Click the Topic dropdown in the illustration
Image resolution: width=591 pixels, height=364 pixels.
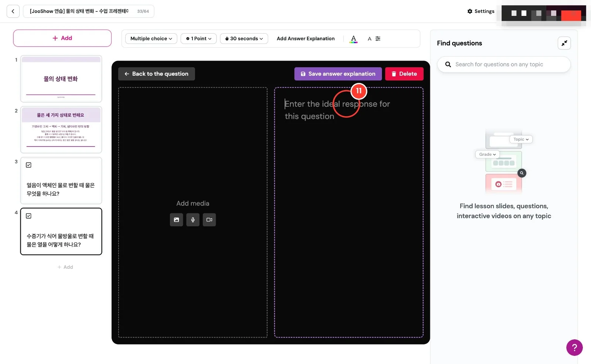tap(521, 139)
